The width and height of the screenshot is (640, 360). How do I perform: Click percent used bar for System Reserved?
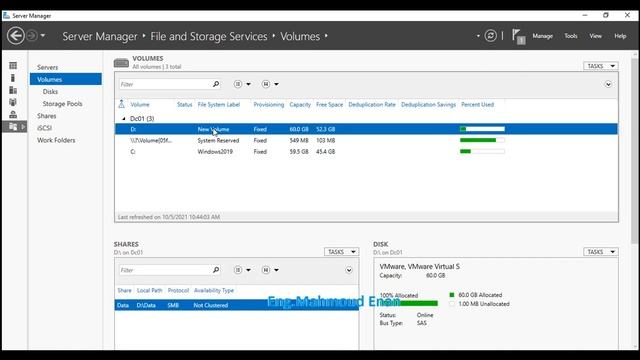(482, 140)
